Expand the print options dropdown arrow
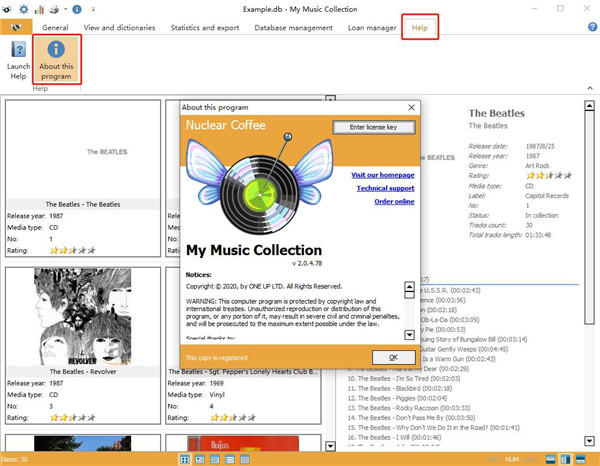The height and width of the screenshot is (466, 600). pos(65,9)
